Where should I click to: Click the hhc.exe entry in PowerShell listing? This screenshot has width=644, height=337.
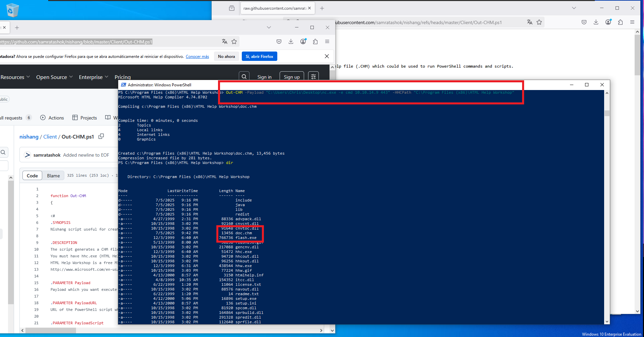(x=243, y=252)
